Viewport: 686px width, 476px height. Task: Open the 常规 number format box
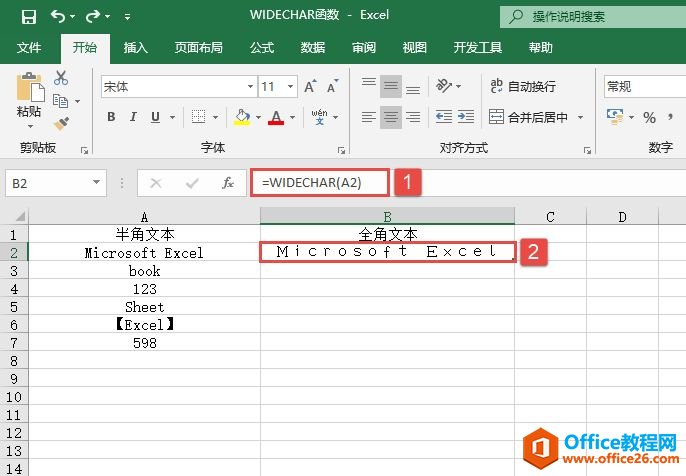[645, 86]
